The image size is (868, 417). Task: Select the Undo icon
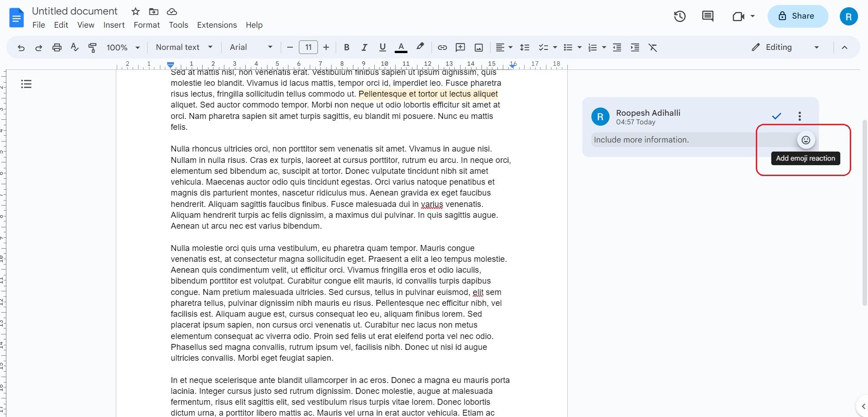20,47
